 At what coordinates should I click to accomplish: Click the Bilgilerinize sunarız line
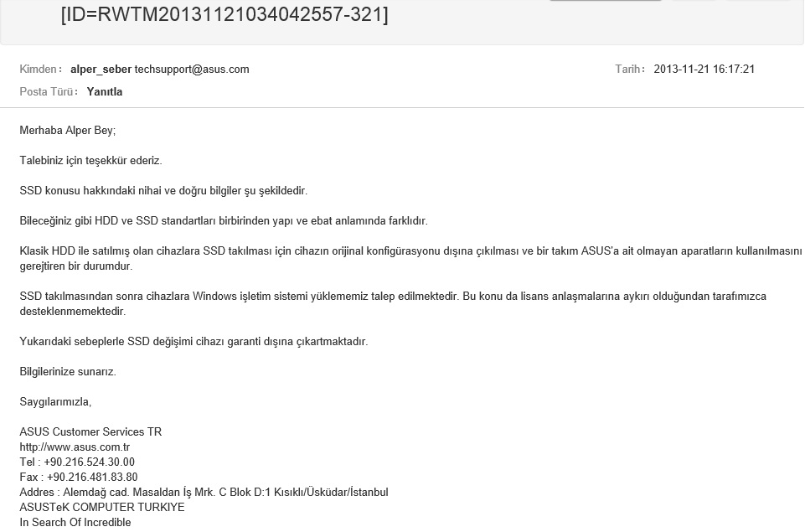point(68,372)
